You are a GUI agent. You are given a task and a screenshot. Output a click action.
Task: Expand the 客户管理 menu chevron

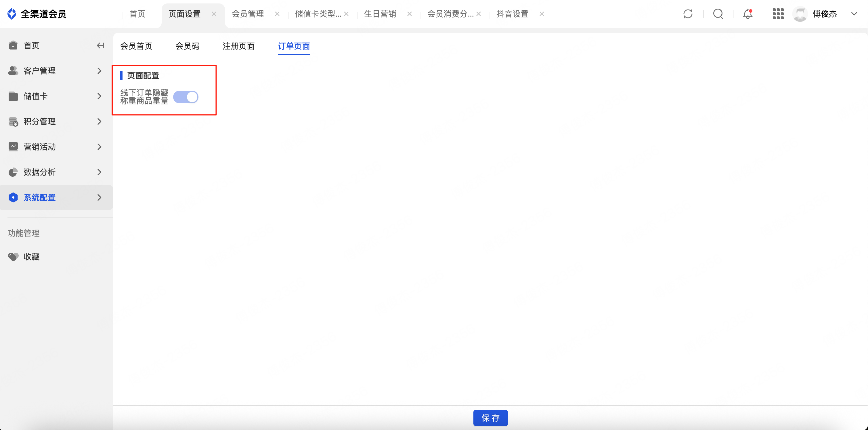coord(99,71)
